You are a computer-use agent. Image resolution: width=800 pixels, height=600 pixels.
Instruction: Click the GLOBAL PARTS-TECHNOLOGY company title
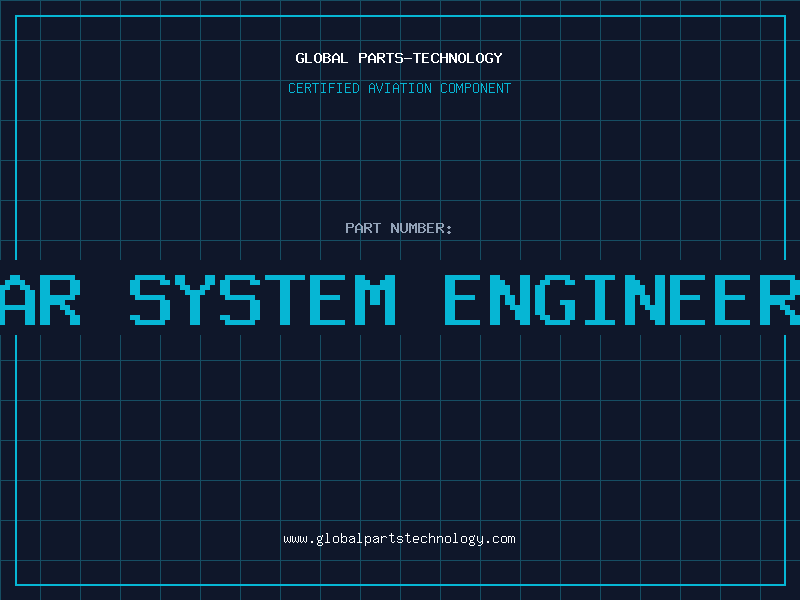(x=399, y=58)
